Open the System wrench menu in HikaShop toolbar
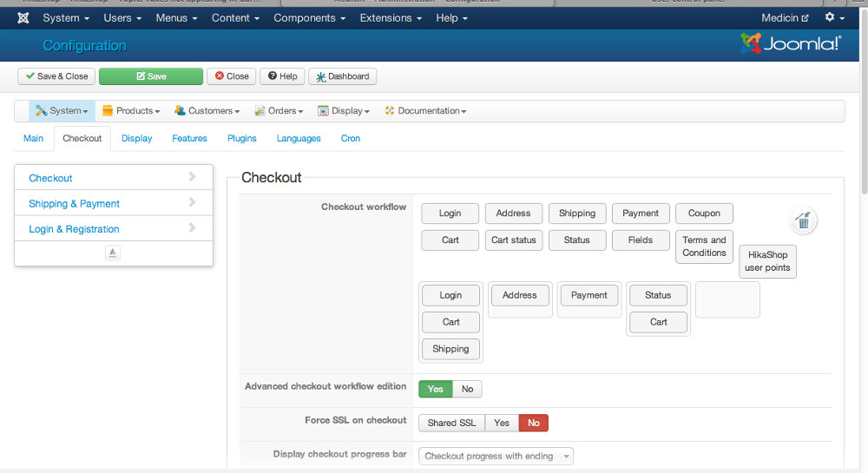868x473 pixels. pyautogui.click(x=62, y=110)
